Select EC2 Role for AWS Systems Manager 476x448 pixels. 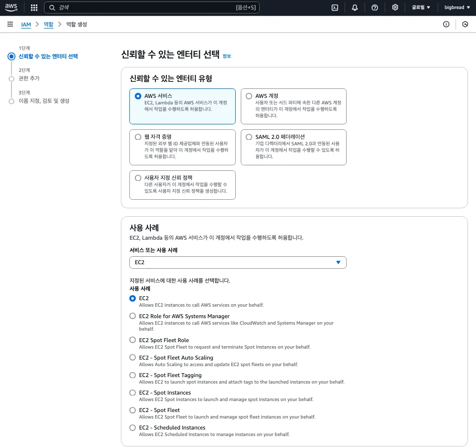click(133, 316)
